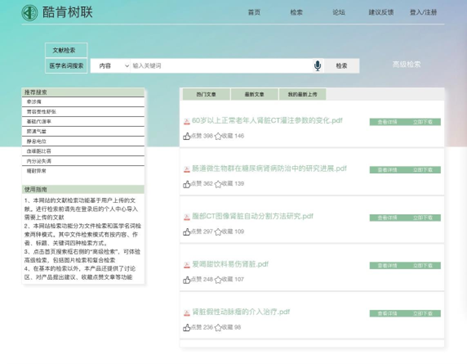The height and width of the screenshot is (364, 467).
Task: Select the 最新文章 tab
Action: coord(254,94)
